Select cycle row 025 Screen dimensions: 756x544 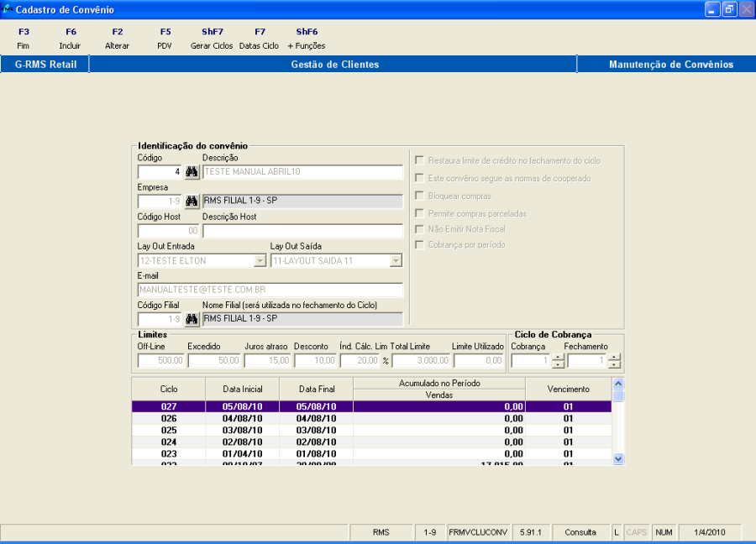[x=372, y=431]
